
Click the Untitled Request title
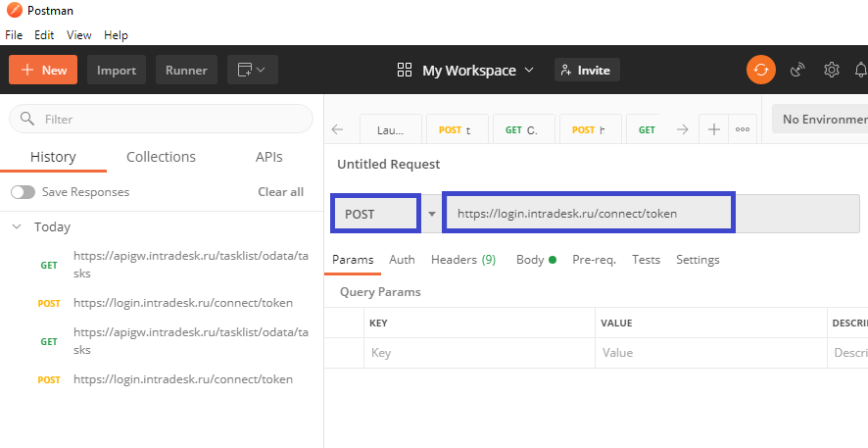(389, 164)
